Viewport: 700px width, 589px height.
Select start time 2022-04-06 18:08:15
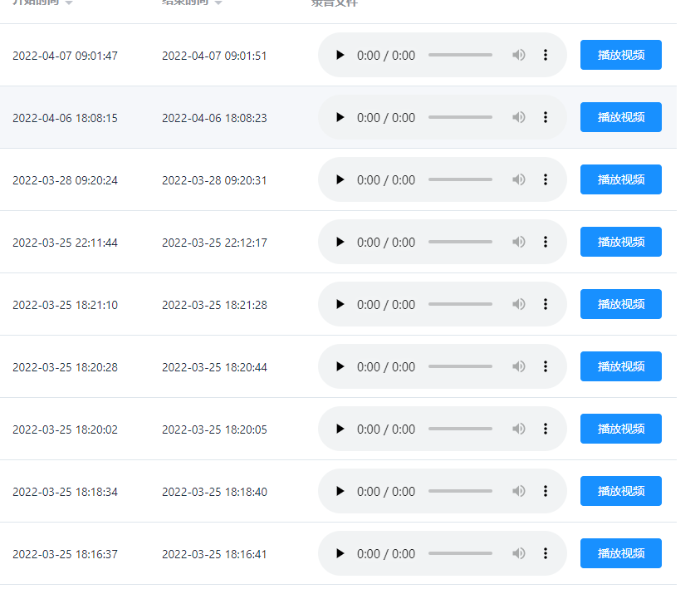coord(65,118)
